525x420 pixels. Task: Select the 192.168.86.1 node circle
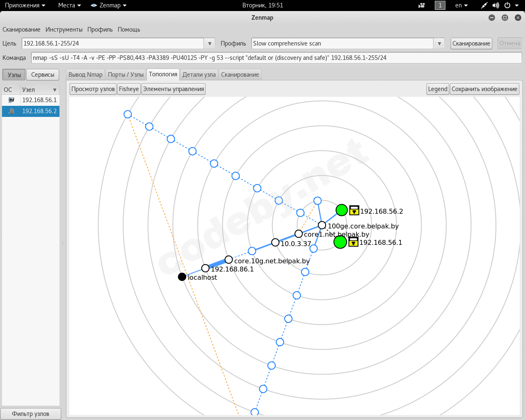point(205,268)
